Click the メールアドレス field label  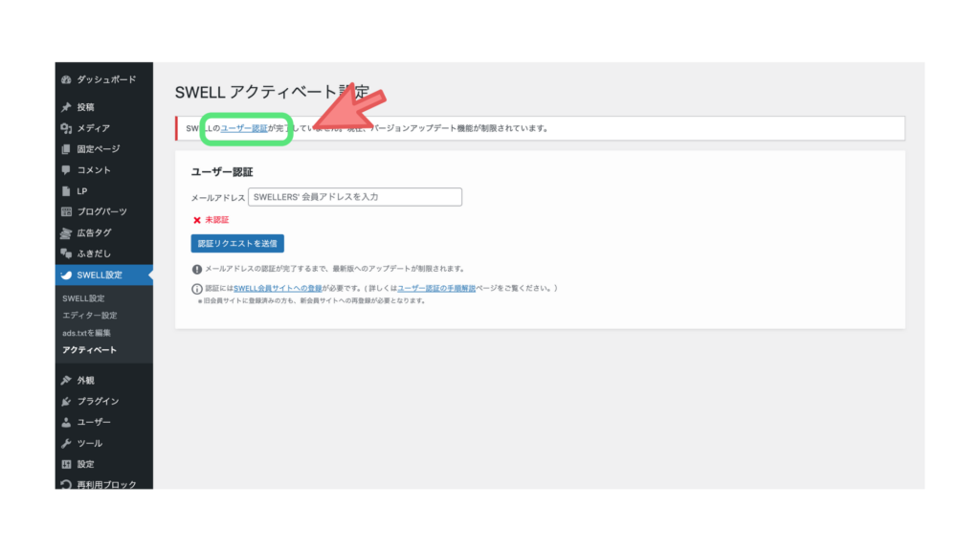click(x=218, y=197)
